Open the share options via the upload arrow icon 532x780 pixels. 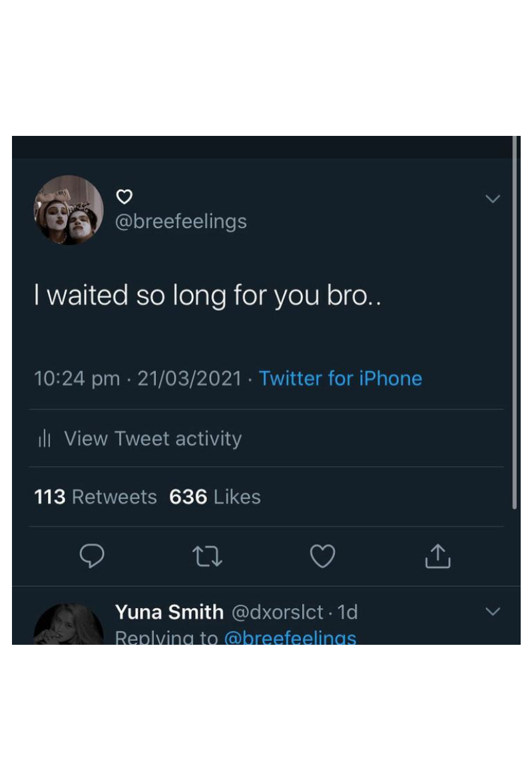click(x=438, y=556)
